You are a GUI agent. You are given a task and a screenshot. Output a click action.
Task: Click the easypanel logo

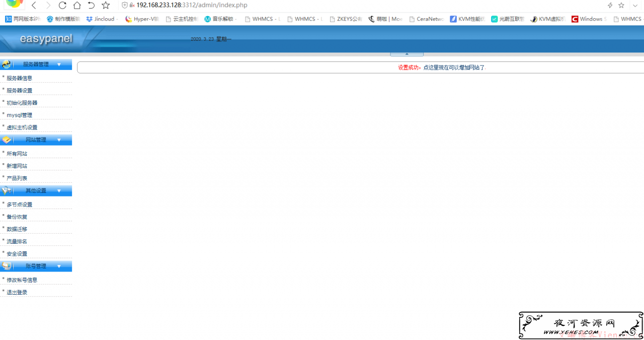46,39
